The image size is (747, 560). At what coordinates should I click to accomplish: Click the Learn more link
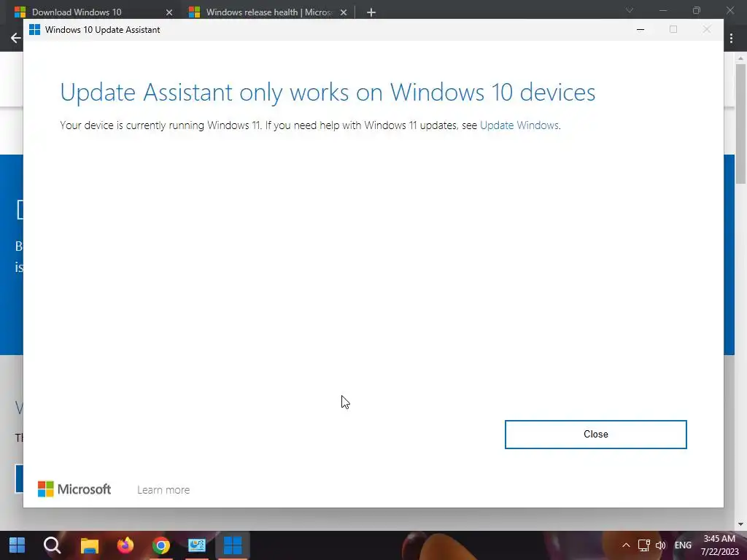[x=163, y=489]
